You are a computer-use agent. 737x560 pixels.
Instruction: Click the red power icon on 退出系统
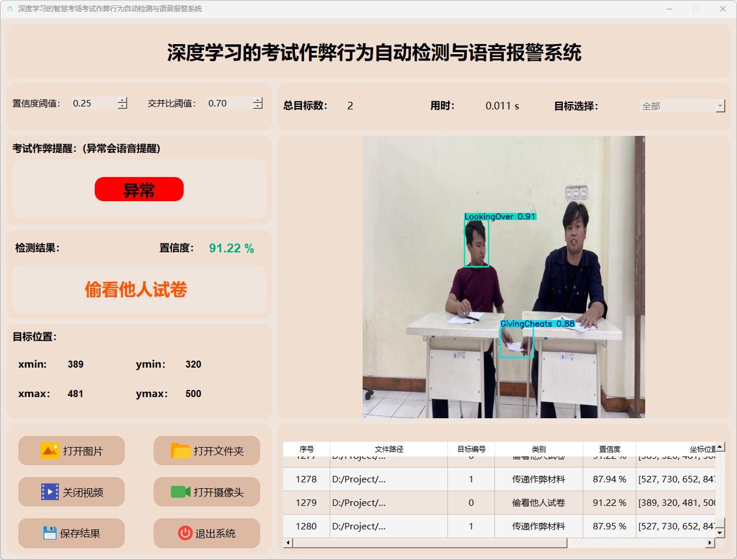[185, 533]
